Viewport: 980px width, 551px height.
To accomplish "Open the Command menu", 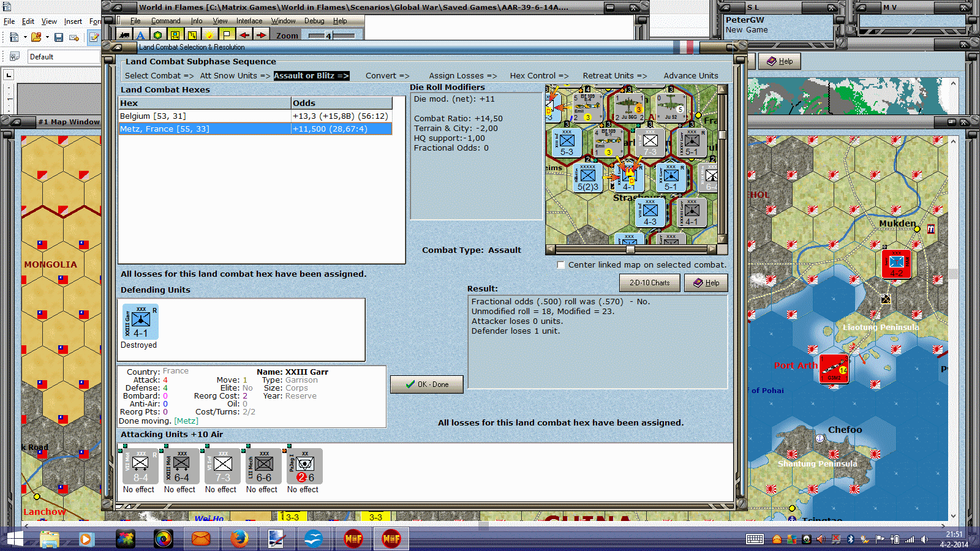I will pyautogui.click(x=165, y=21).
